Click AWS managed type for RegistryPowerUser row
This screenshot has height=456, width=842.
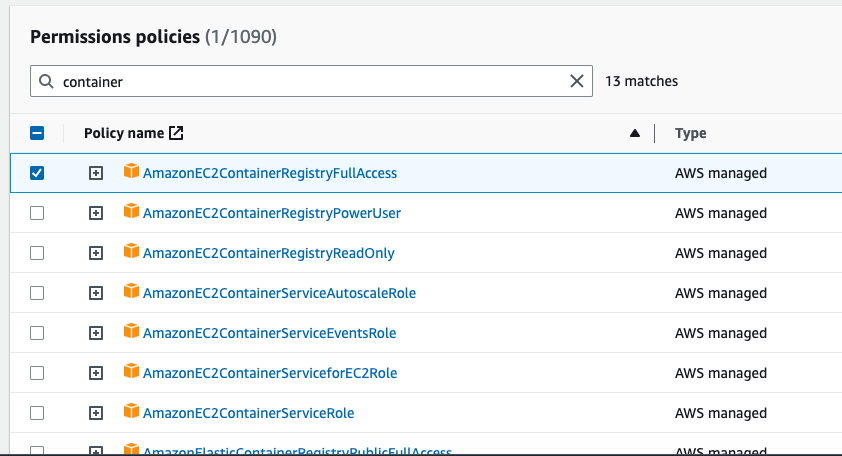721,213
